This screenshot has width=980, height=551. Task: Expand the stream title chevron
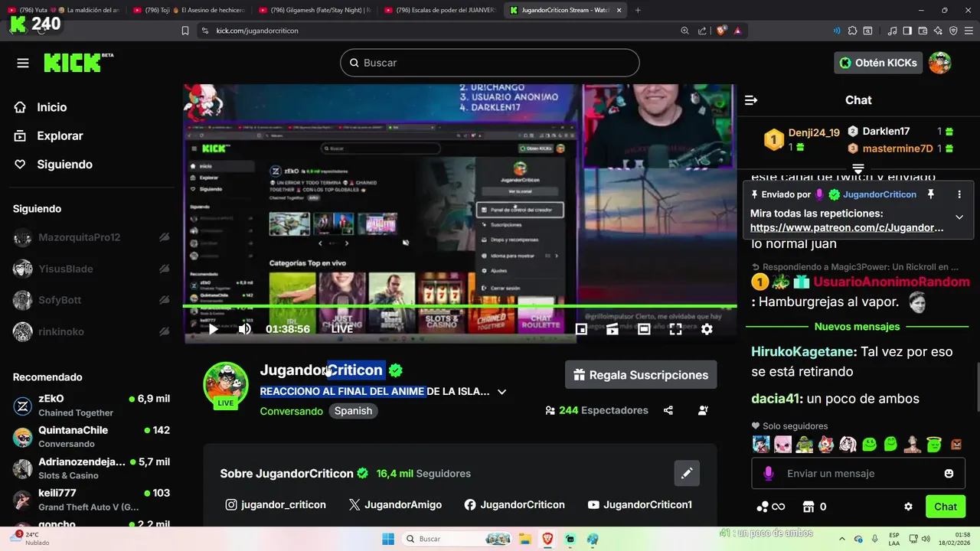pos(501,391)
